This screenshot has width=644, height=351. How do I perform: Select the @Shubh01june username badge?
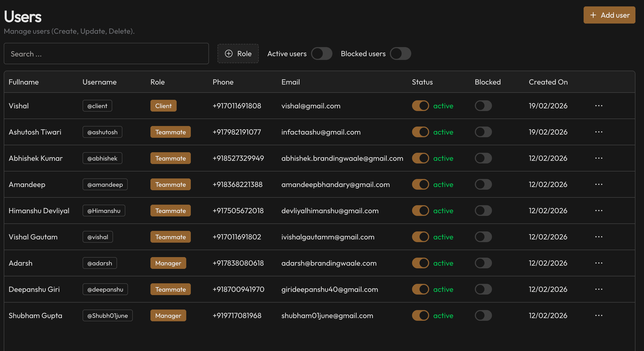pos(107,315)
